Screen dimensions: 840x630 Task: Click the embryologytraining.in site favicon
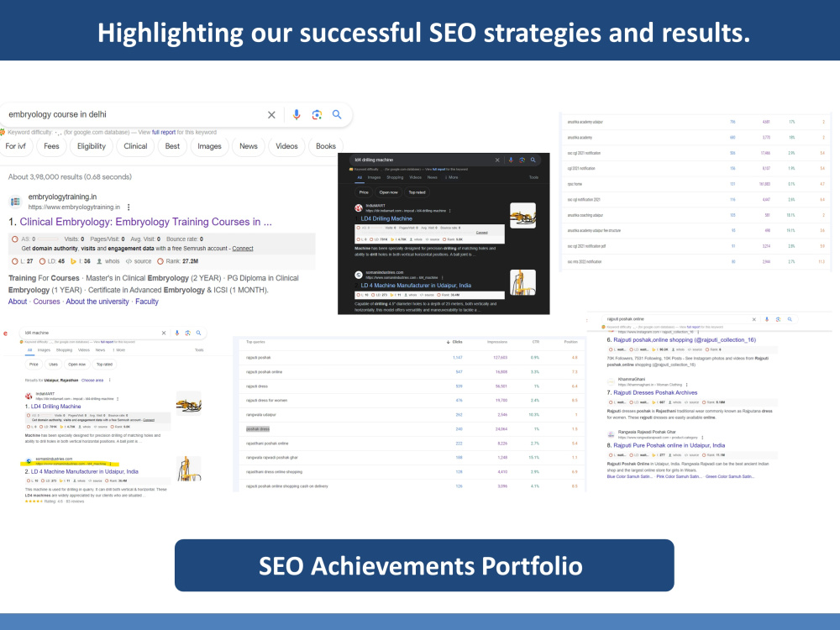tap(15, 202)
